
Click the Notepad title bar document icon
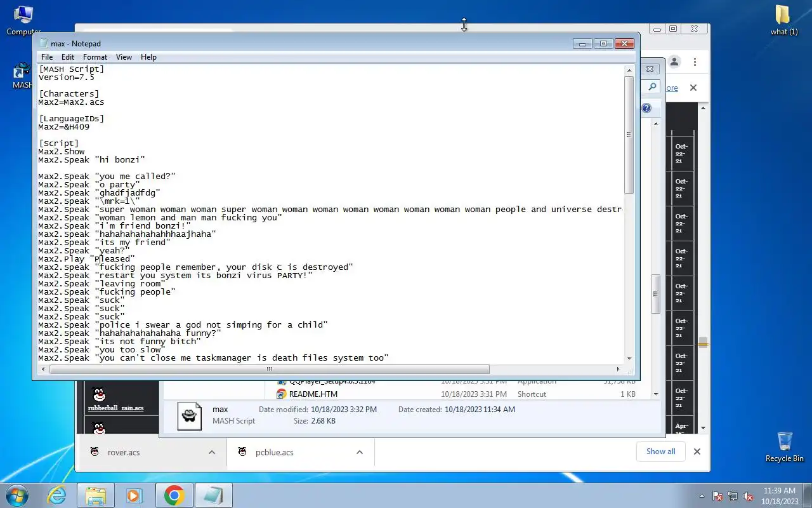click(x=43, y=43)
